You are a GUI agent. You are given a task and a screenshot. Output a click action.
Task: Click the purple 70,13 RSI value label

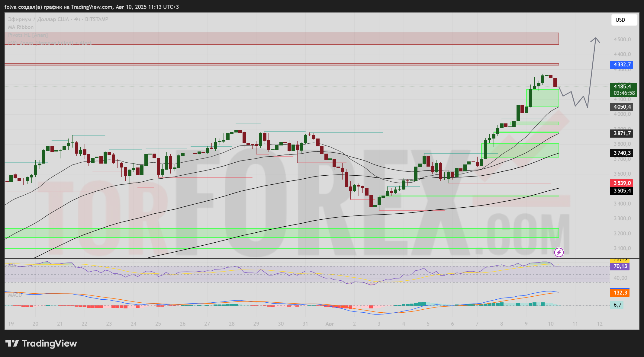(620, 266)
